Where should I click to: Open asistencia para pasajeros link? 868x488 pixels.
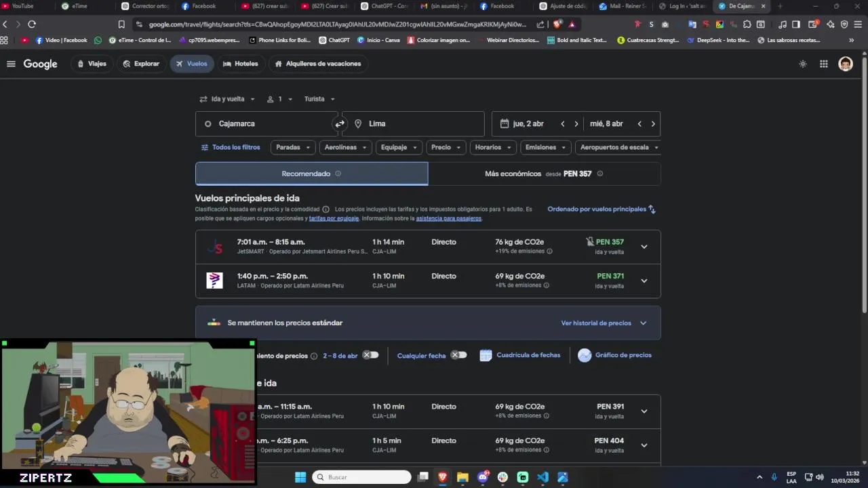pos(448,218)
